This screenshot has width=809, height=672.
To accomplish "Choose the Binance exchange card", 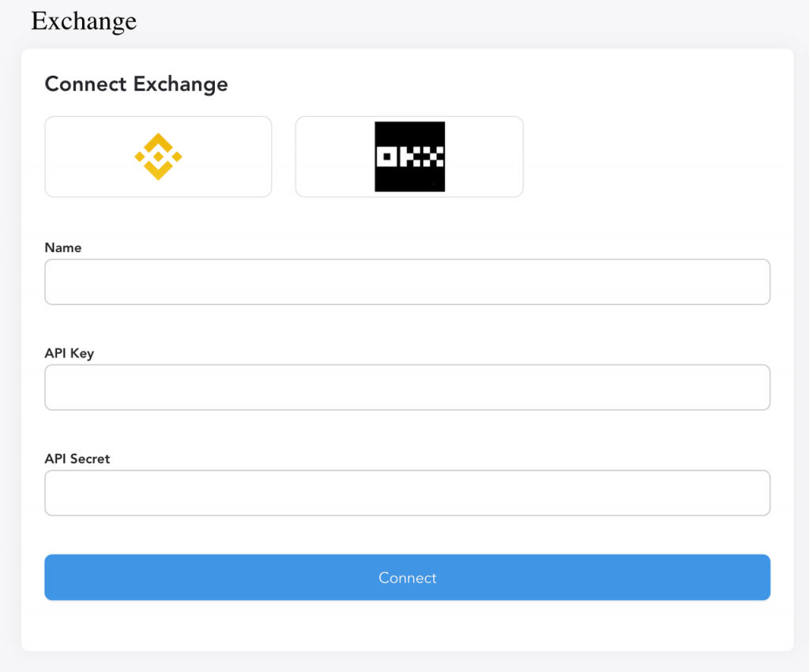I will pos(158,156).
